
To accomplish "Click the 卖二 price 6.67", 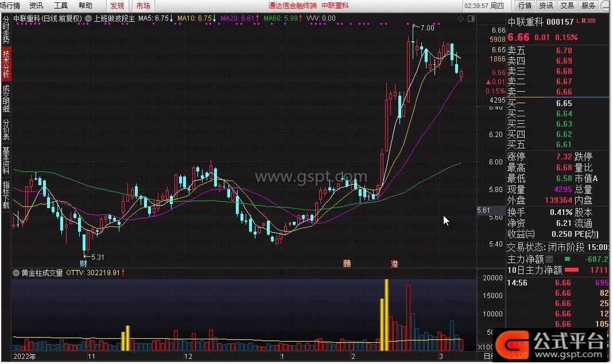I will point(564,81).
